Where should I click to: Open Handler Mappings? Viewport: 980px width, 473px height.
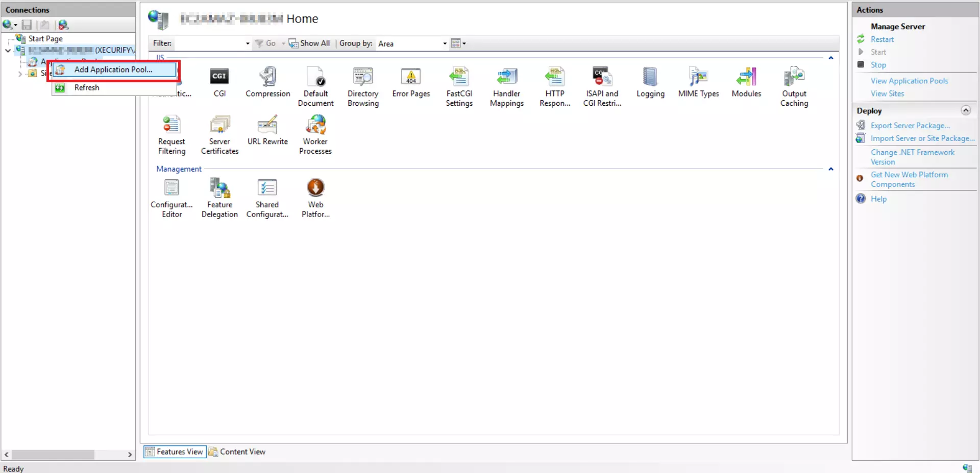[506, 86]
